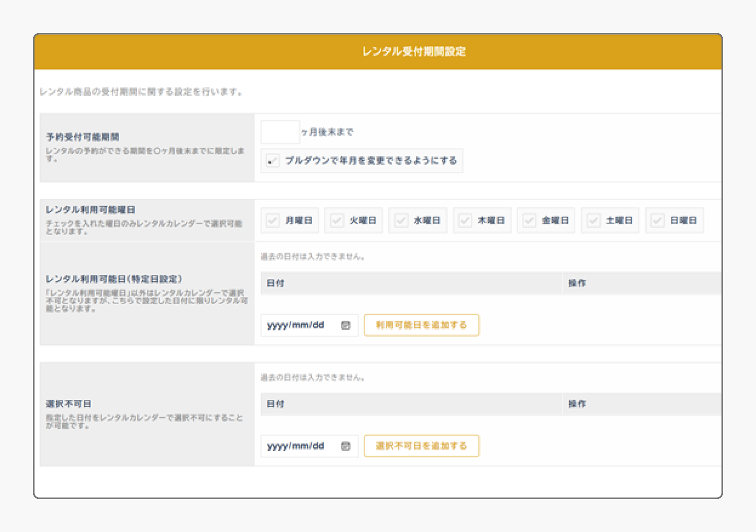The image size is (756, 532).
Task: Open calendar icon next to 選択不可日を追加する
Action: (346, 446)
